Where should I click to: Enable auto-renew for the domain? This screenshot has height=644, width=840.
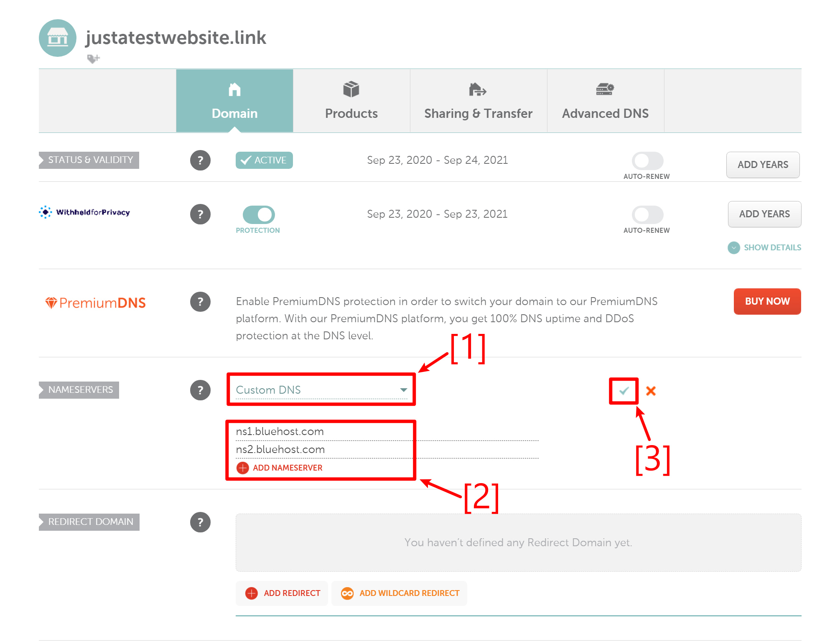(x=647, y=161)
